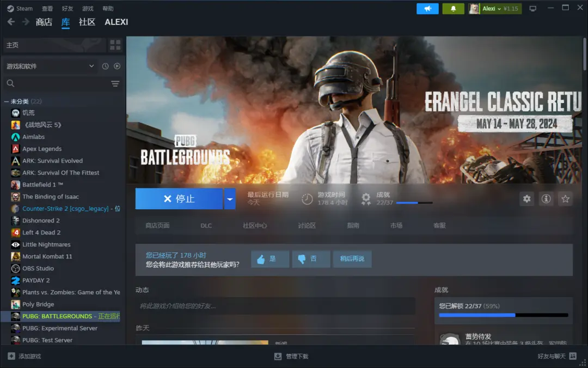Open the announcements megaphone icon
The width and height of the screenshot is (588, 368).
pyautogui.click(x=427, y=9)
